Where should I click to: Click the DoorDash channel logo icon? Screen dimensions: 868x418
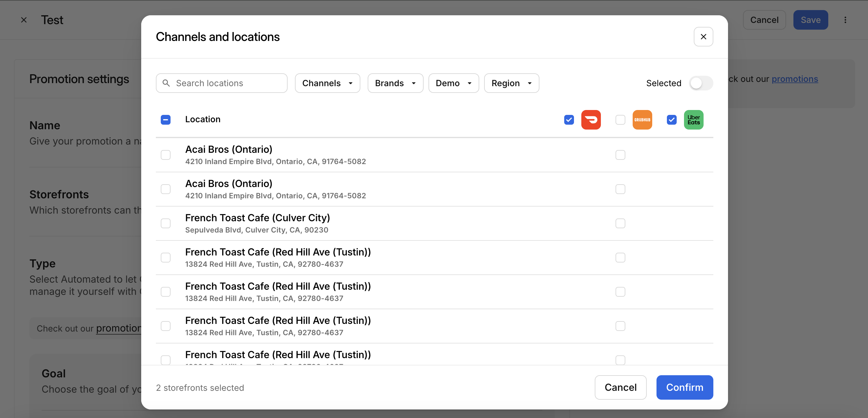pos(591,119)
